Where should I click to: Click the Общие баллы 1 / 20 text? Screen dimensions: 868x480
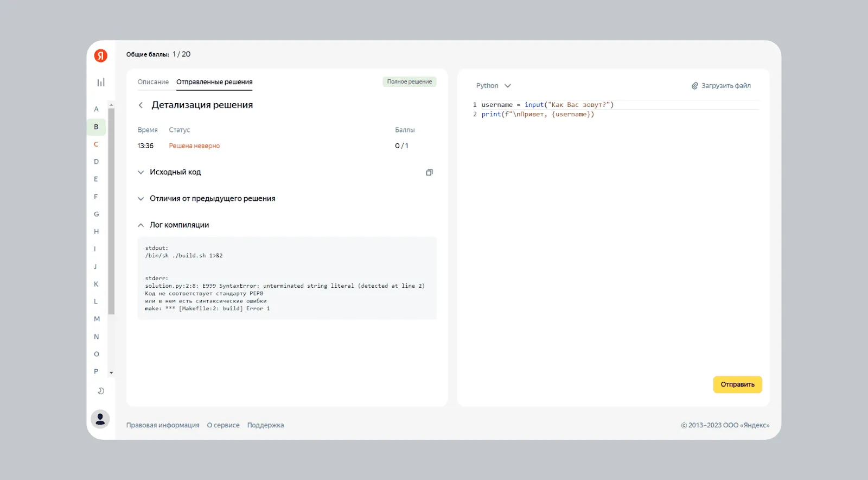[x=158, y=54]
